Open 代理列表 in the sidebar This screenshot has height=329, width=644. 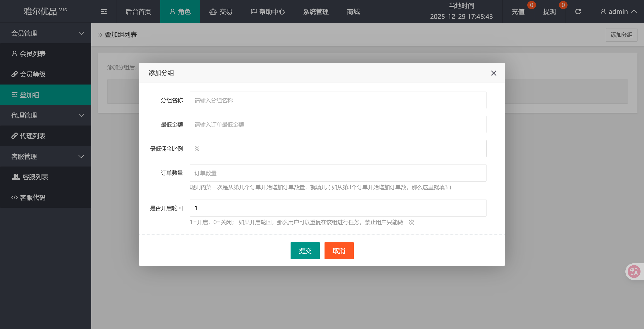tap(33, 136)
